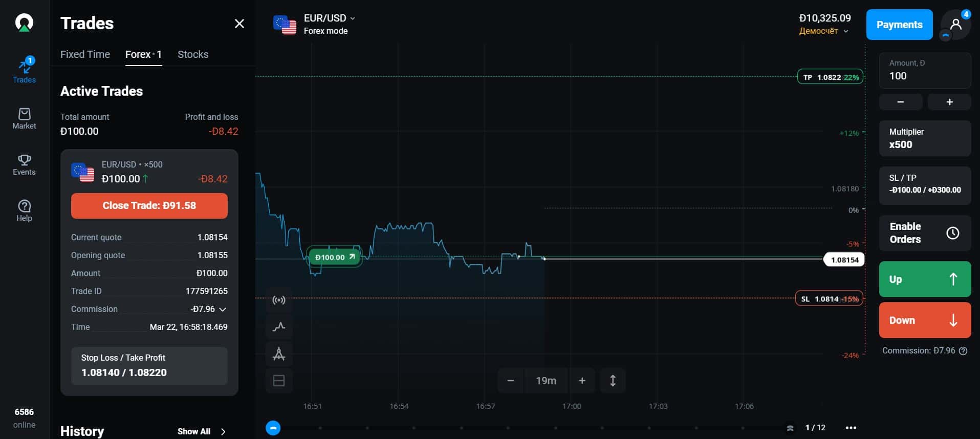
Task: Switch to the Stocks tab
Action: point(193,54)
